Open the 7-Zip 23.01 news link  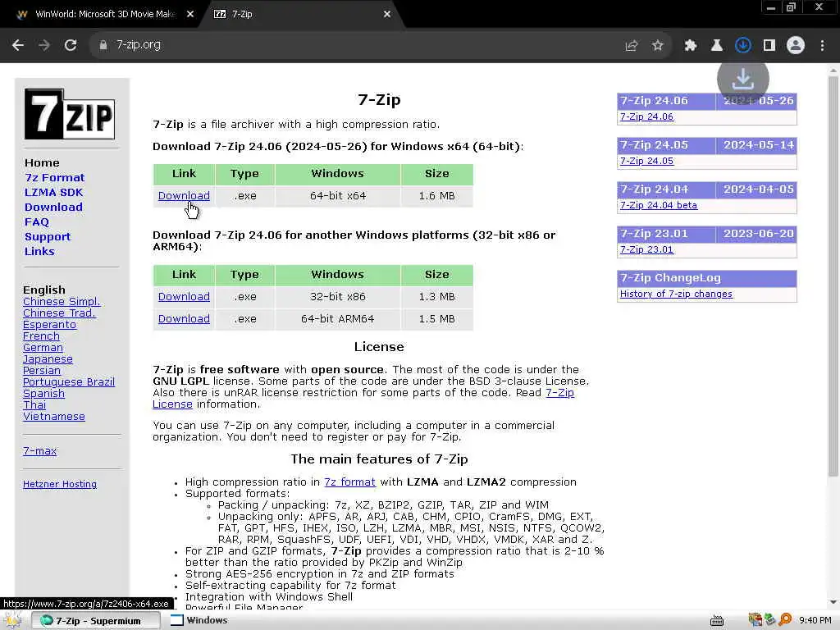coord(646,249)
